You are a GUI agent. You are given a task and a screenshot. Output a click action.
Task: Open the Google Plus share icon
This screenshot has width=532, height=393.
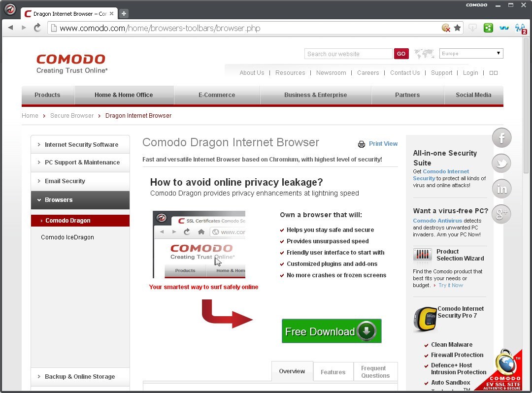501,214
